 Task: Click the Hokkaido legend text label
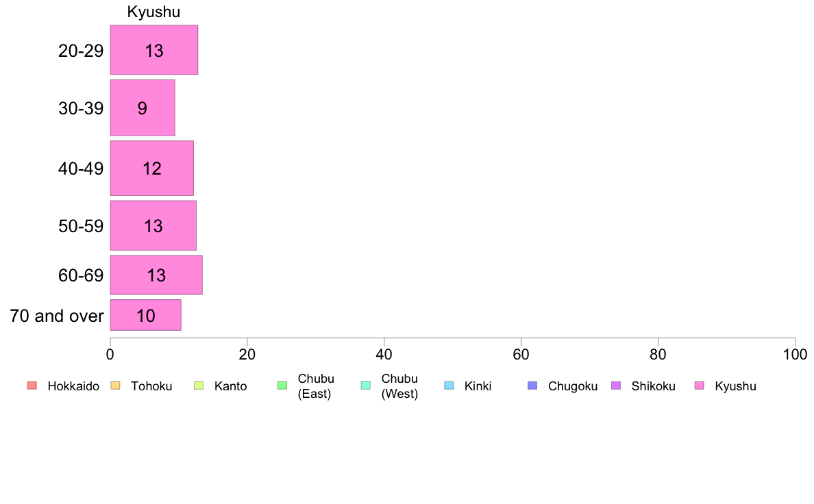tap(73, 386)
